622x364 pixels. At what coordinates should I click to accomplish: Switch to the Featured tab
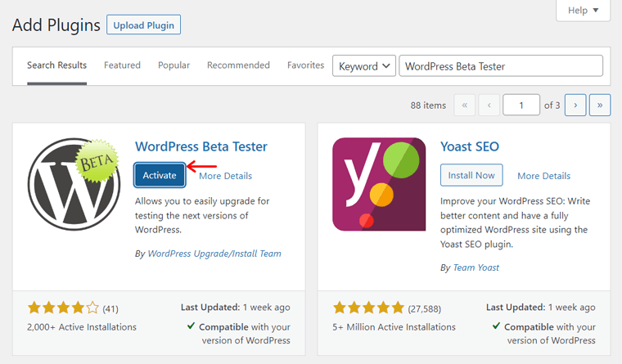tap(122, 65)
